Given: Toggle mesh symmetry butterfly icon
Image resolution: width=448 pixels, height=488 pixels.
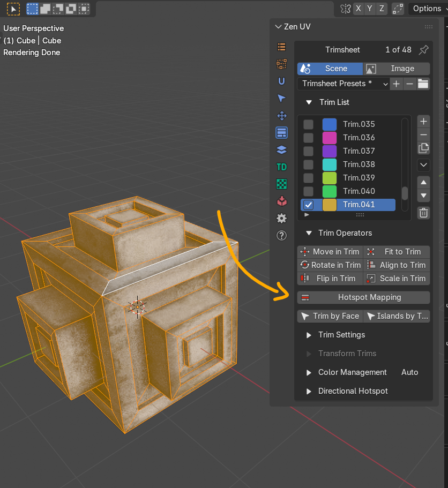Looking at the screenshot, I should 345,9.
